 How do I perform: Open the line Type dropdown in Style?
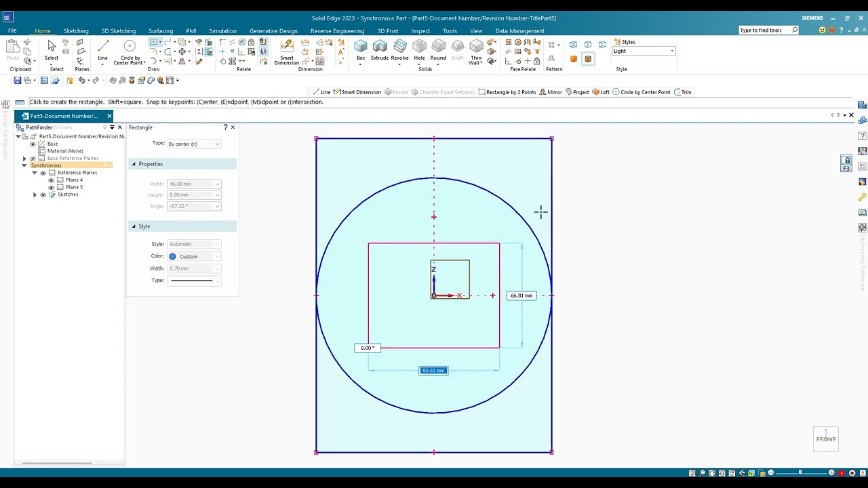[194, 281]
